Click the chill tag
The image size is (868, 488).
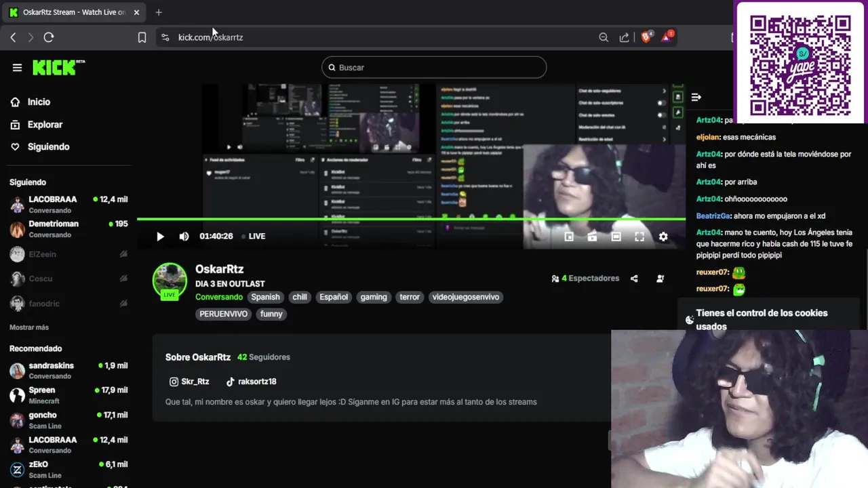(300, 297)
